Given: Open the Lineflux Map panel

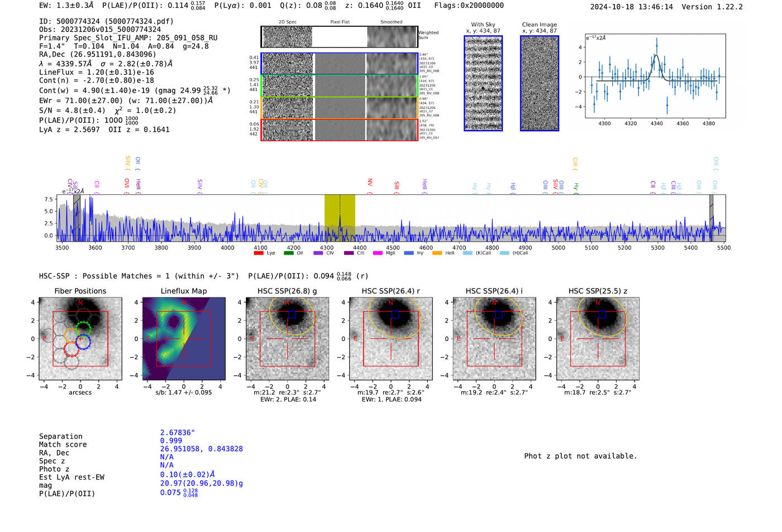Looking at the screenshot, I should tap(184, 339).
